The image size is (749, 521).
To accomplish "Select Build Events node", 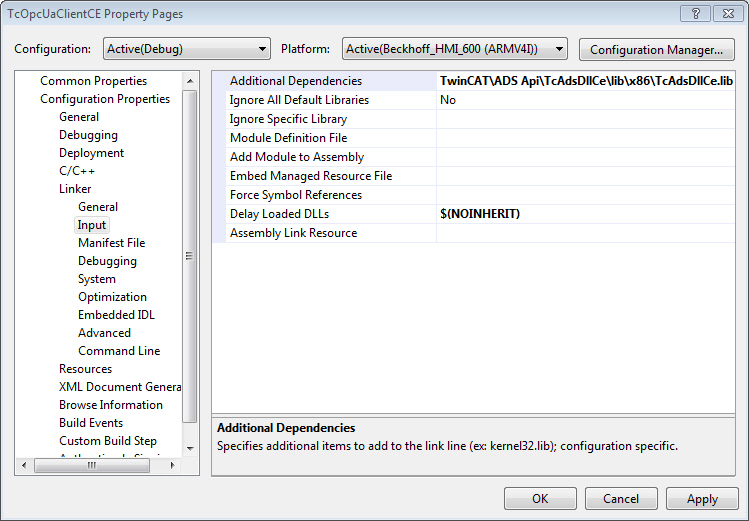I will [x=91, y=423].
